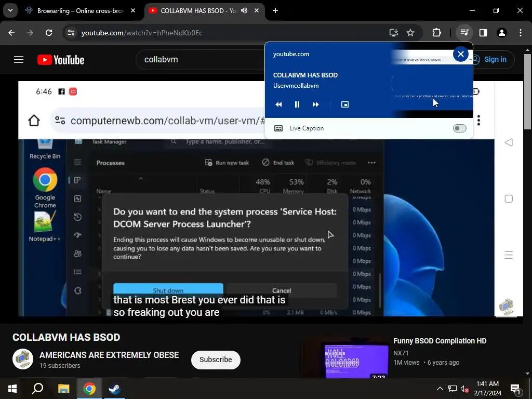Open Windows taskbar search

point(37,389)
